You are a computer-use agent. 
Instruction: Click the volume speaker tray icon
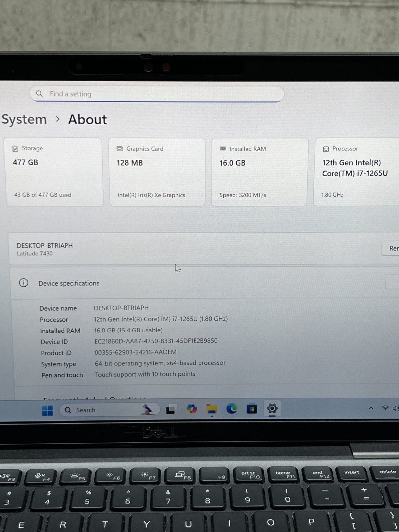pos(396,408)
